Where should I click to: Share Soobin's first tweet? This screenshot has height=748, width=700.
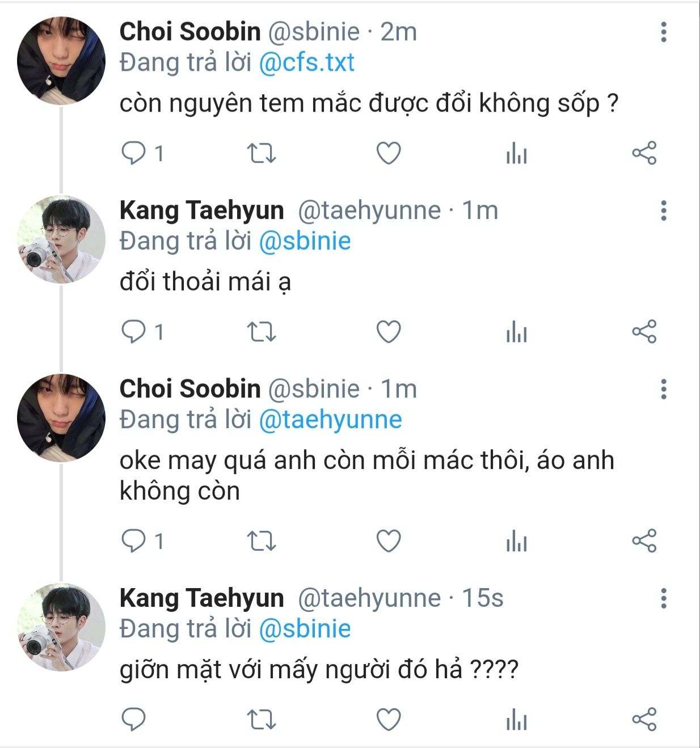(x=644, y=153)
